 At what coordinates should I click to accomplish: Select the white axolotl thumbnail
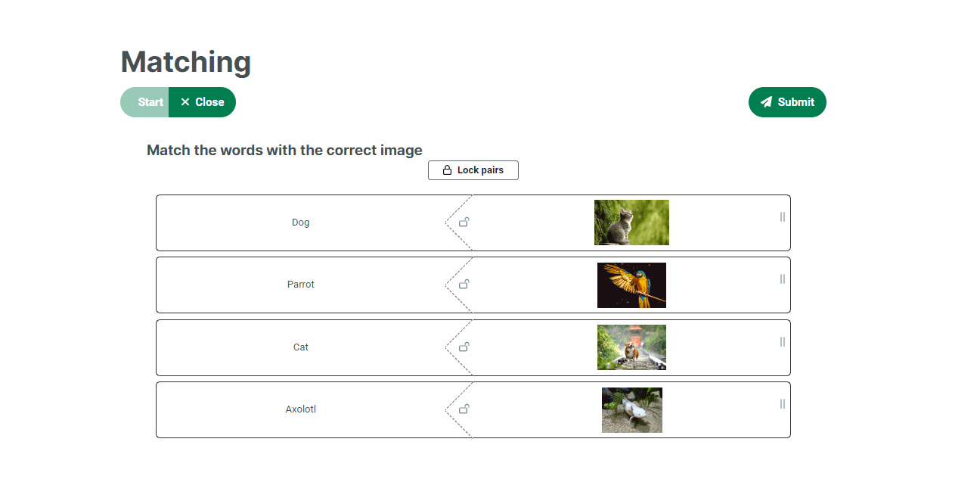631,410
